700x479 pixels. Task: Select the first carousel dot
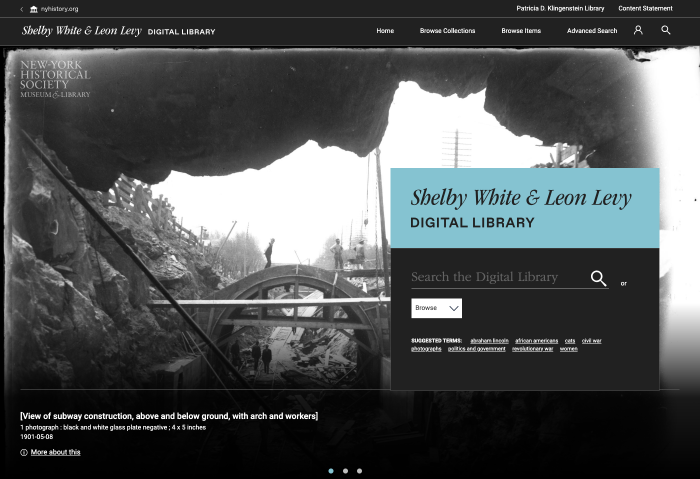[x=331, y=471]
